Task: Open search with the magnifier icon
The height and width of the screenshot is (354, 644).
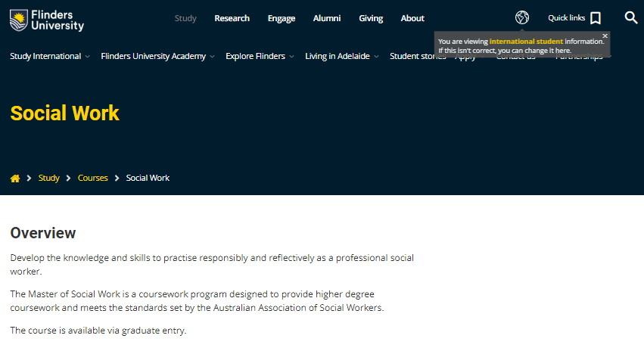Action: [x=631, y=17]
